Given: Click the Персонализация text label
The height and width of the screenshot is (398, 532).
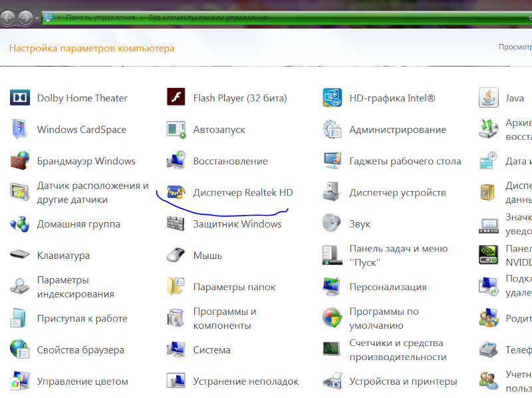Looking at the screenshot, I should 388,287.
